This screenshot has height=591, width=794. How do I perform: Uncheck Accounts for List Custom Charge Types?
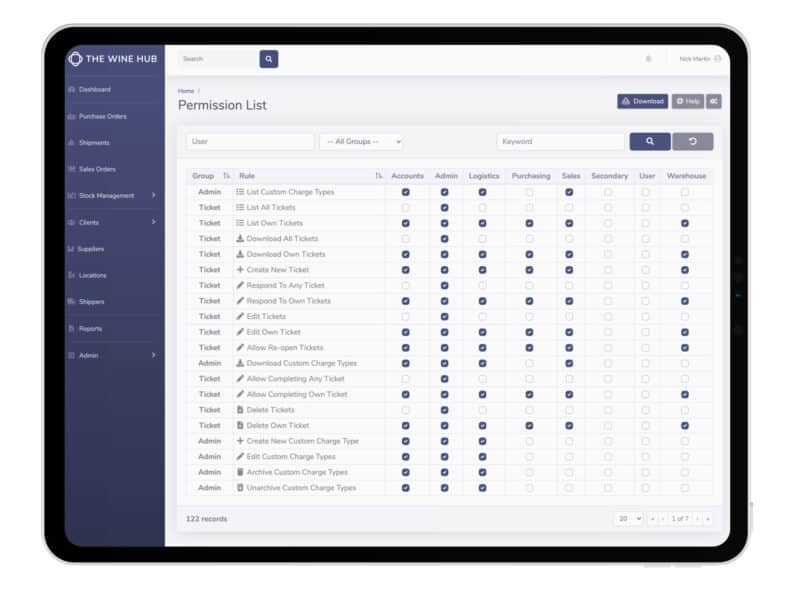click(x=406, y=192)
